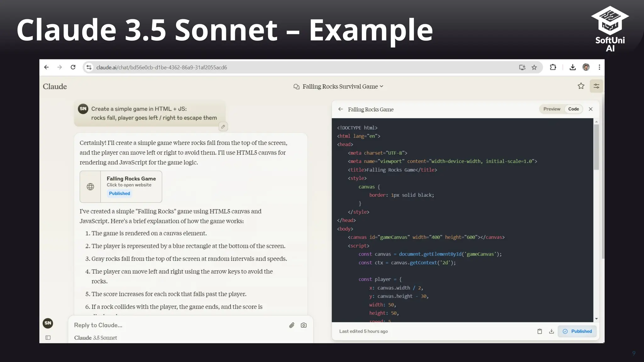Click the '<!DOCTYPE html>' code line
This screenshot has height=362, width=644.
pyautogui.click(x=357, y=128)
